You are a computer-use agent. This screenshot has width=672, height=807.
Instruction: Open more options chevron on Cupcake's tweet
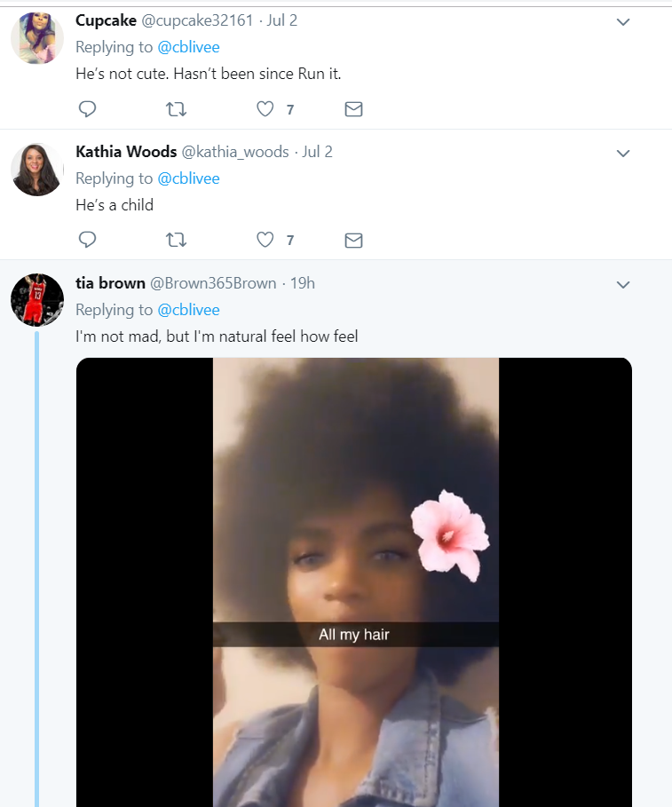(623, 22)
